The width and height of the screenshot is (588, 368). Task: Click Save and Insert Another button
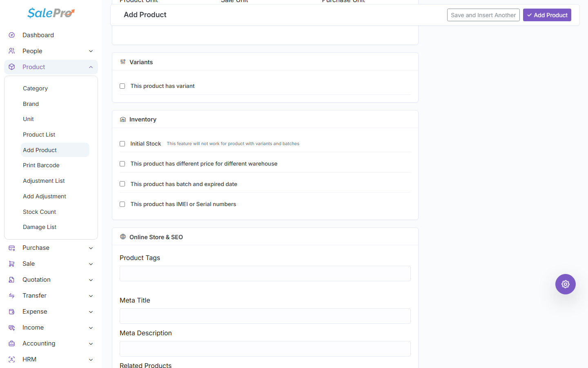pyautogui.click(x=483, y=15)
